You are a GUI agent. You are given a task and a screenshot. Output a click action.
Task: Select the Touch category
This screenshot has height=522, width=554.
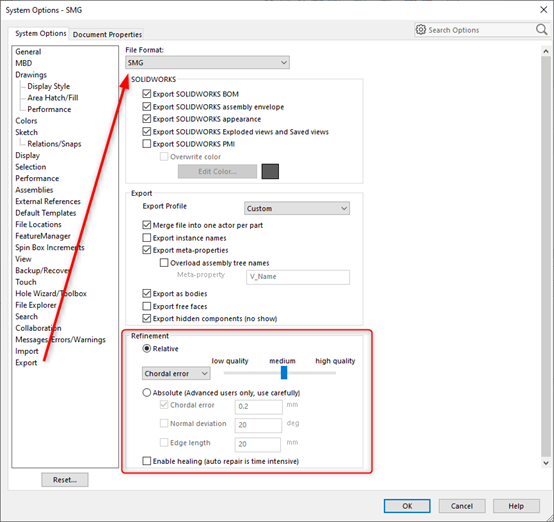(x=25, y=282)
